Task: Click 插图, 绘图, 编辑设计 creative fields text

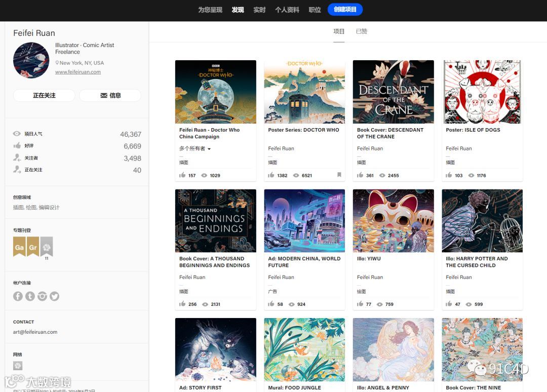Action: (x=36, y=208)
